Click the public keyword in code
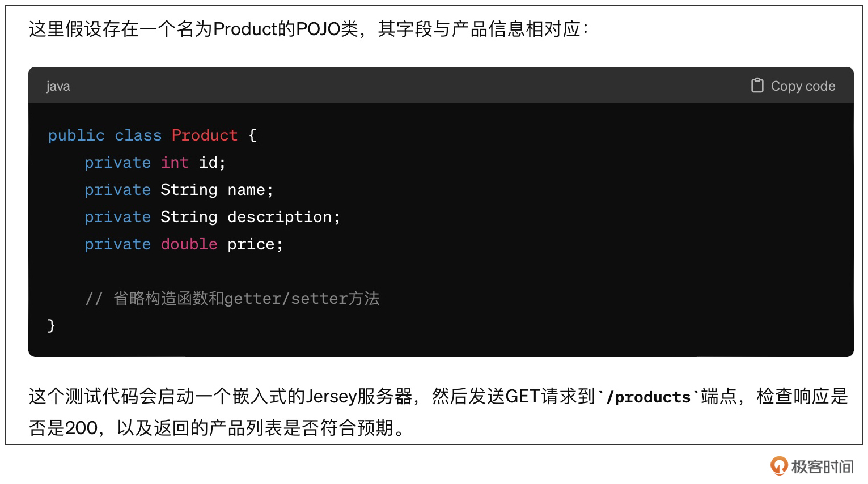Viewport: 868px width, 484px height. point(77,135)
